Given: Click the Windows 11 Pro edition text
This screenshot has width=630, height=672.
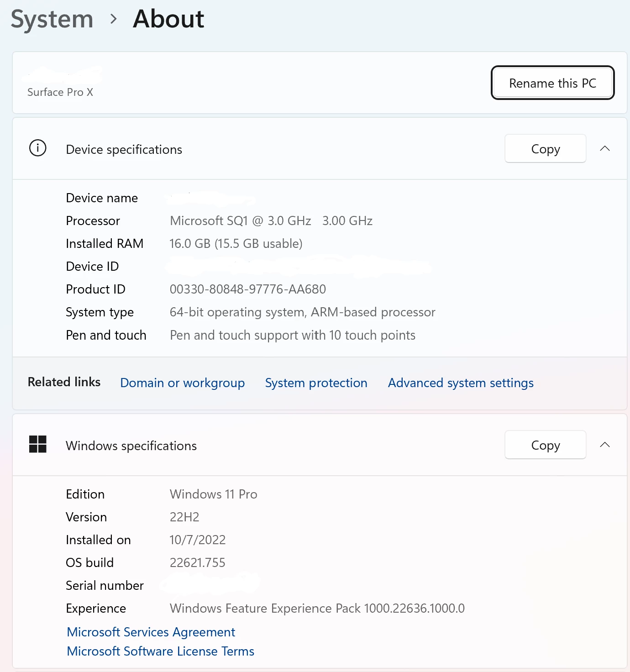Looking at the screenshot, I should coord(213,494).
